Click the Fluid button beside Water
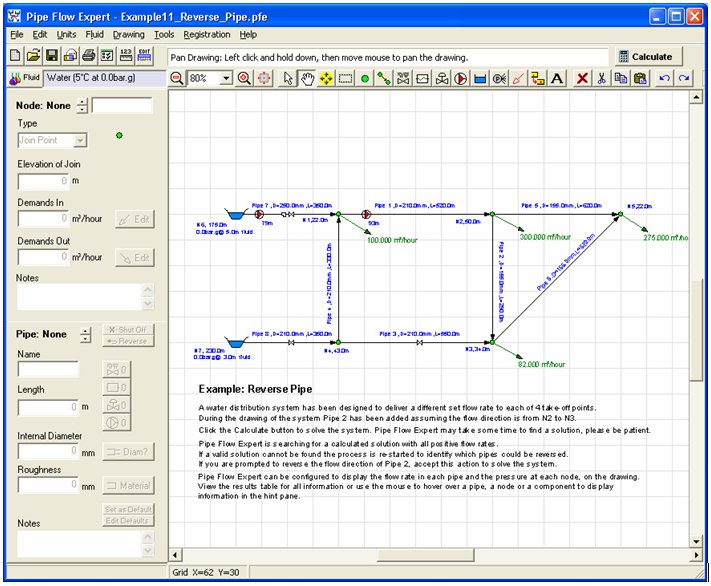This screenshot has width=711, height=586. [25, 77]
